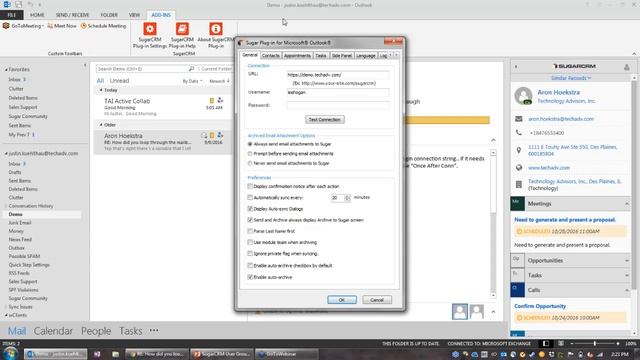Toggle Send and Archive always display checkbox
Image resolution: width=640 pixels, height=360 pixels.
click(x=250, y=220)
